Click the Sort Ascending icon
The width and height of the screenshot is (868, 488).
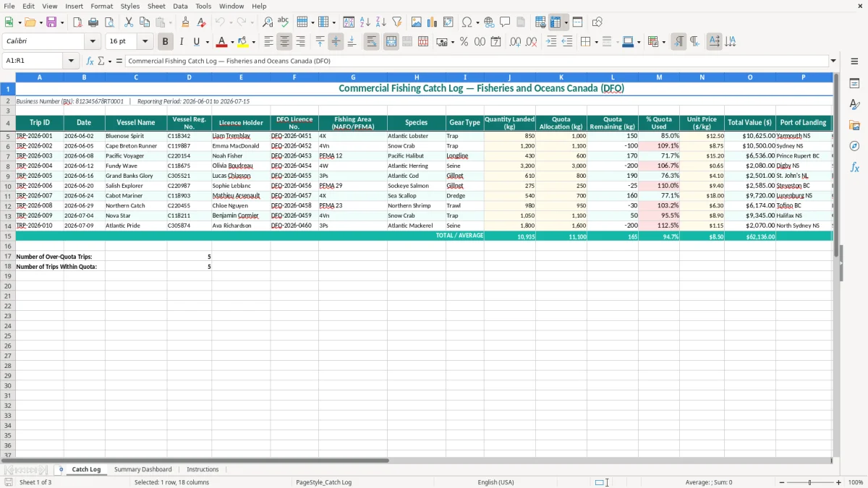365,22
